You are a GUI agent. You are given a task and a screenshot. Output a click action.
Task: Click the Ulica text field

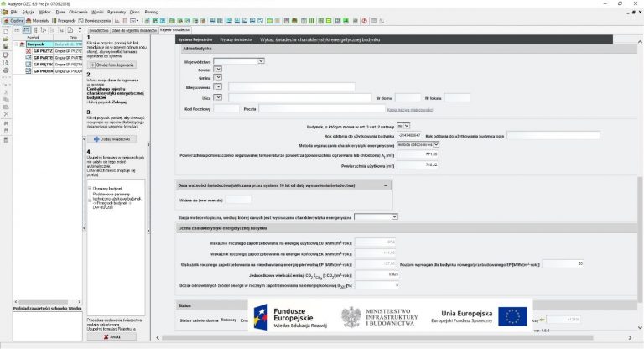click(300, 97)
